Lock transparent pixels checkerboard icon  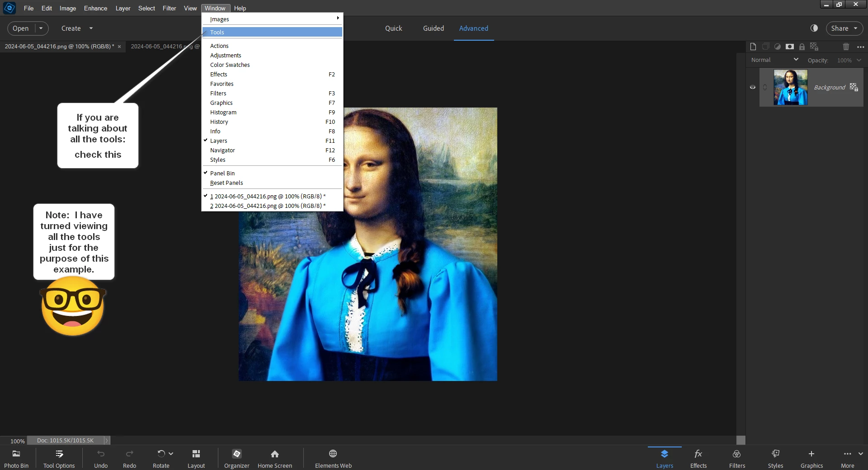pyautogui.click(x=814, y=47)
